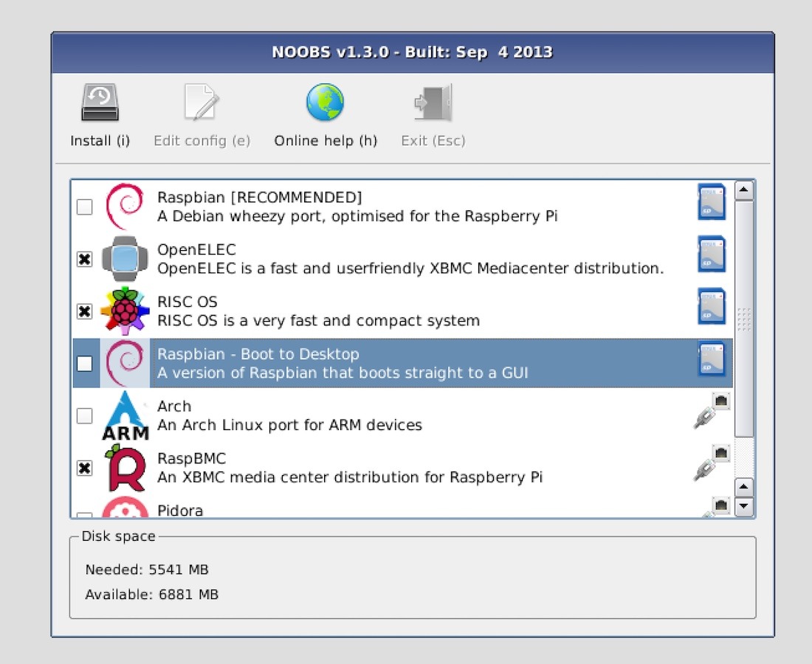Image resolution: width=812 pixels, height=664 pixels.
Task: Open Online help globe icon
Action: (326, 103)
